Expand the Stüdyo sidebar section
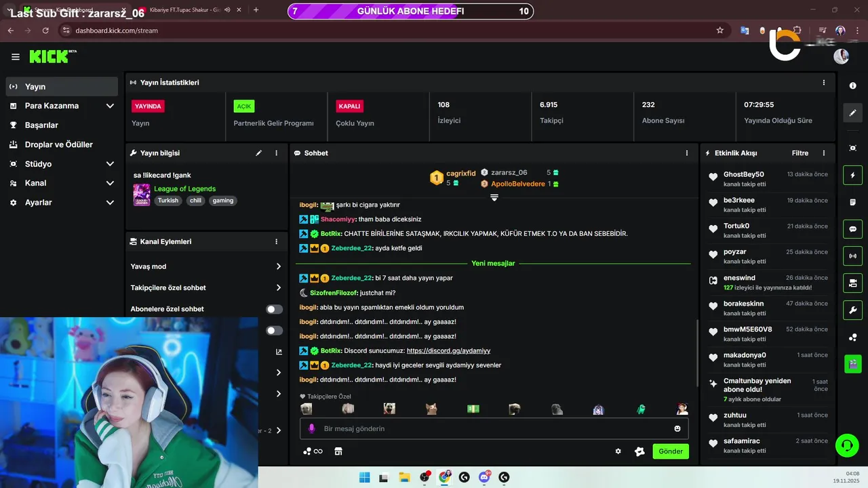 tap(110, 164)
